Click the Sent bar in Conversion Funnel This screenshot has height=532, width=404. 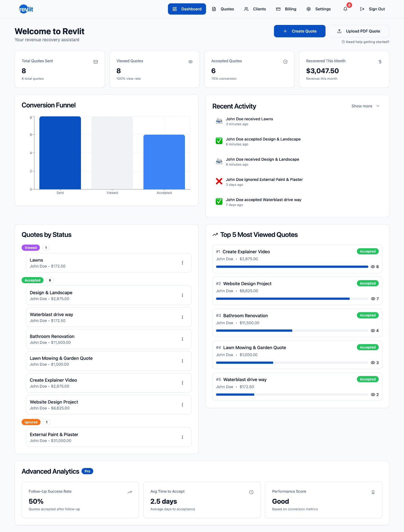click(60, 153)
